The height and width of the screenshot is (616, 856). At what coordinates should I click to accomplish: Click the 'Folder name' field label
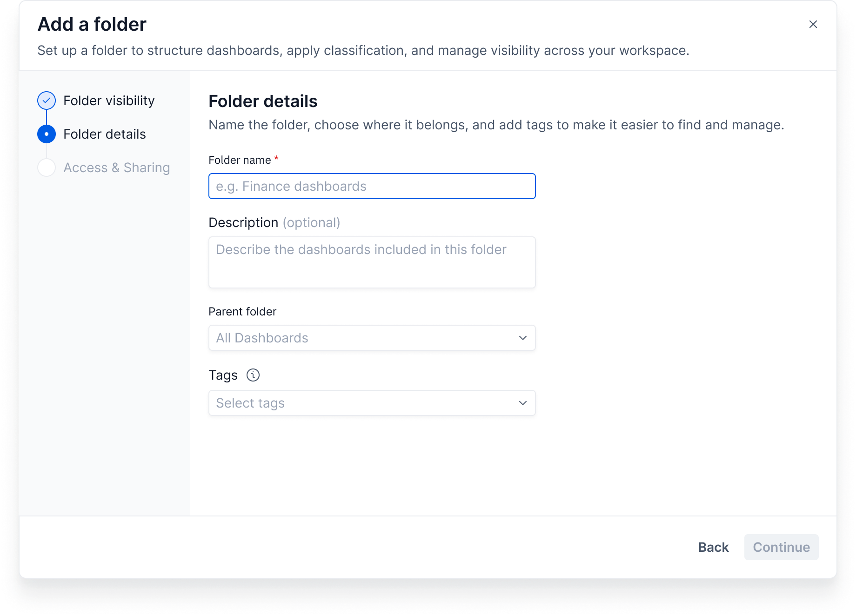click(x=240, y=160)
